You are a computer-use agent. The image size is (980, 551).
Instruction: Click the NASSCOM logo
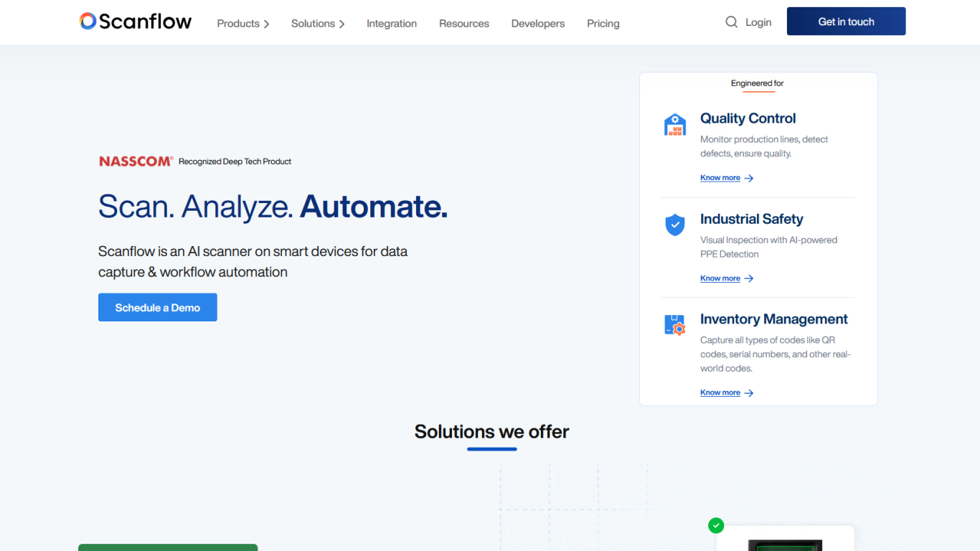(x=136, y=161)
